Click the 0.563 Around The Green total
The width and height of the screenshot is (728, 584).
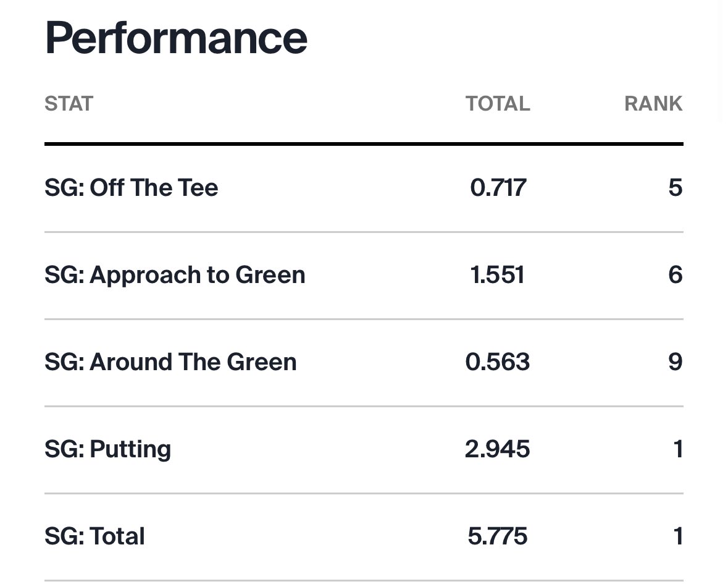pyautogui.click(x=498, y=362)
